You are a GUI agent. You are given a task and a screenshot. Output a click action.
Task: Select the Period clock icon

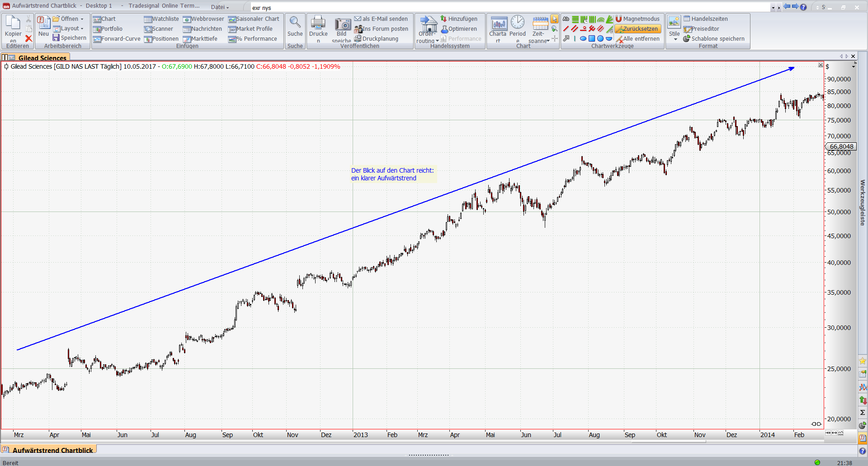pyautogui.click(x=518, y=23)
